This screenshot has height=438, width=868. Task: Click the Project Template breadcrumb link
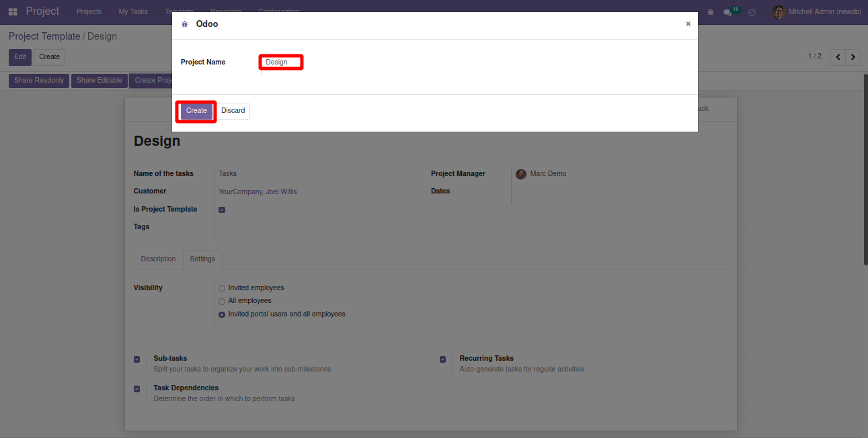pyautogui.click(x=44, y=36)
